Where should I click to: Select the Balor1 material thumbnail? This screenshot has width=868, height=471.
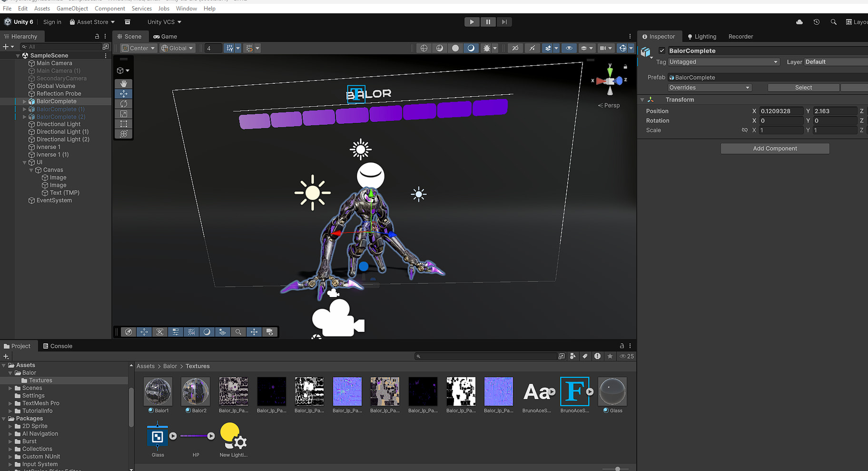[158, 391]
